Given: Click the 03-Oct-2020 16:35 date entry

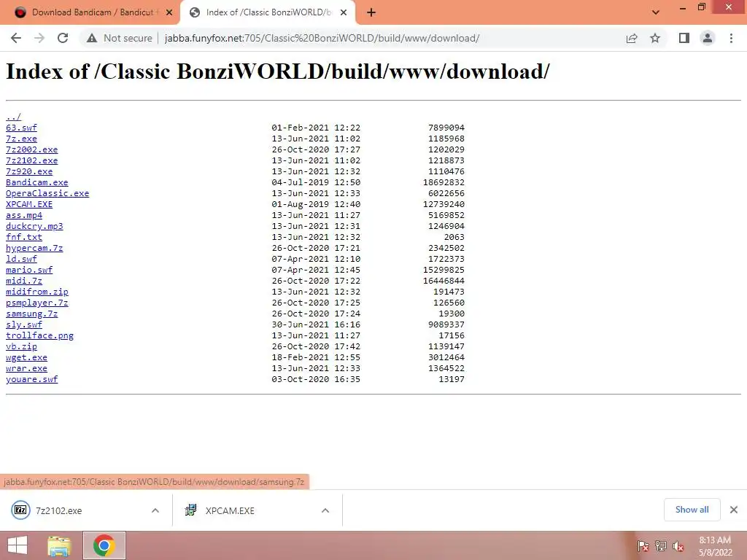Looking at the screenshot, I should [x=316, y=379].
